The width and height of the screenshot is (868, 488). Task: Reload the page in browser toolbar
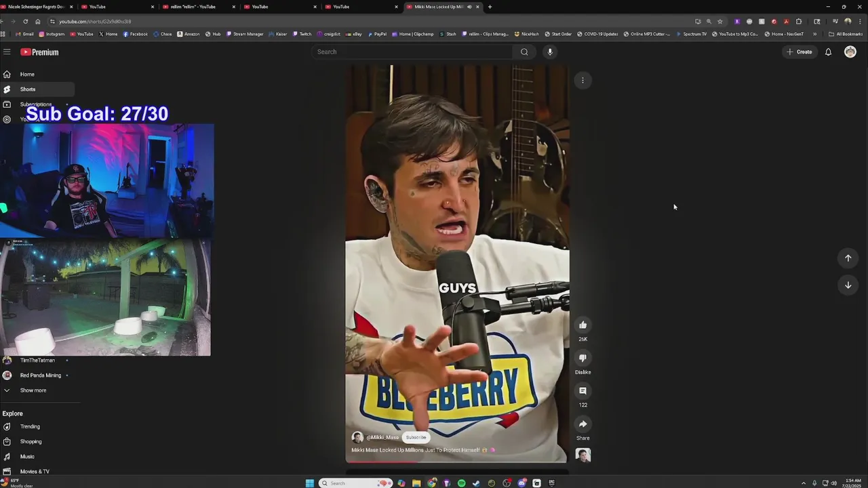pos(25,21)
